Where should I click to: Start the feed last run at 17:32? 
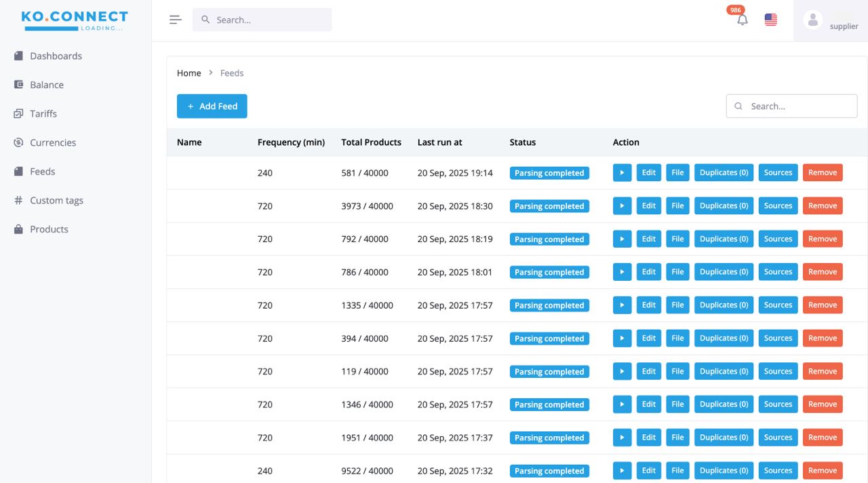coord(622,470)
